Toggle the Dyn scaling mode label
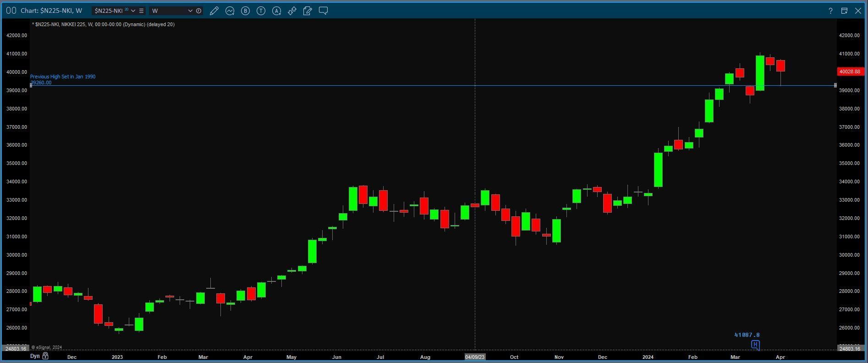Viewport: 868px width, 363px height. click(35, 356)
